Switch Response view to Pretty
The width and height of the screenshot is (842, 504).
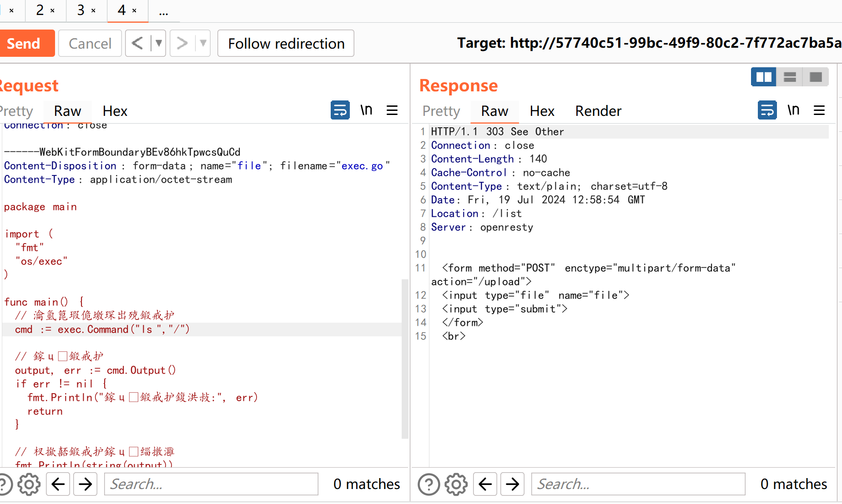(441, 111)
